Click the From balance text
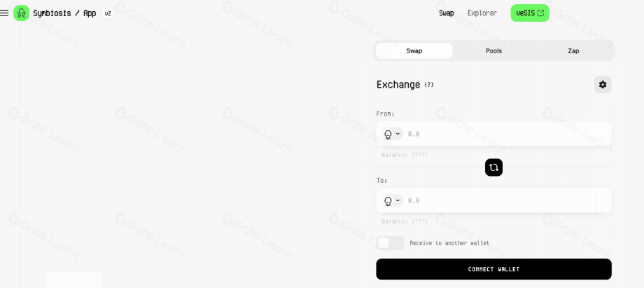Viewport: 644px width, 288px height. click(405, 155)
